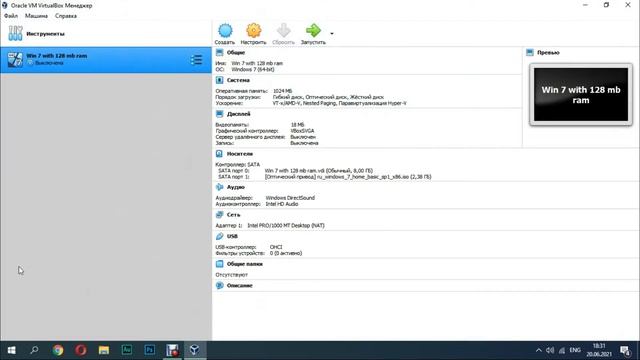Open the Машина menu
The image size is (640, 360).
36,16
